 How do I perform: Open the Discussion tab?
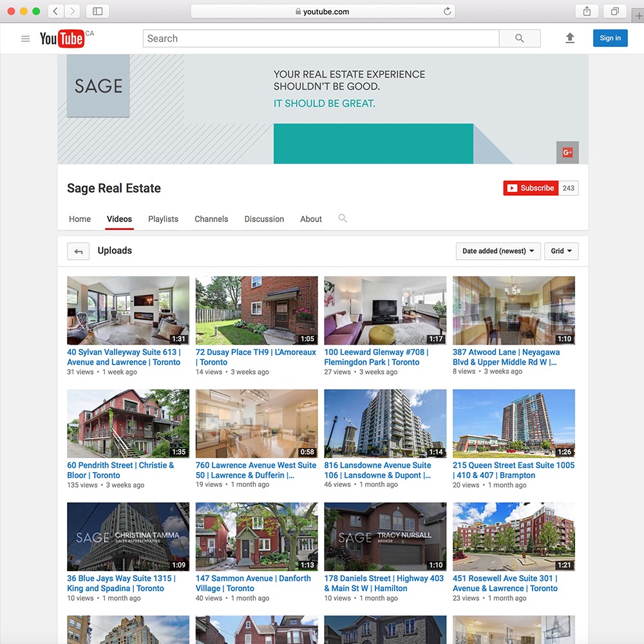pyautogui.click(x=264, y=219)
